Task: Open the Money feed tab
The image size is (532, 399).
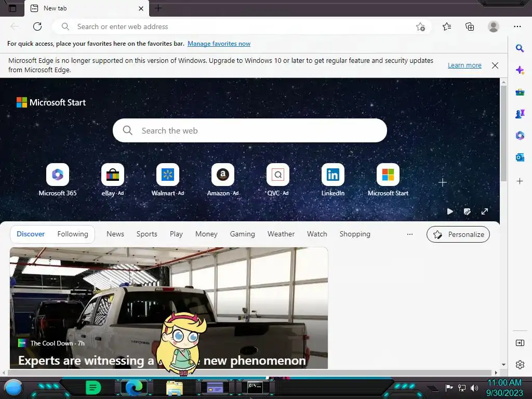Action: click(x=206, y=234)
